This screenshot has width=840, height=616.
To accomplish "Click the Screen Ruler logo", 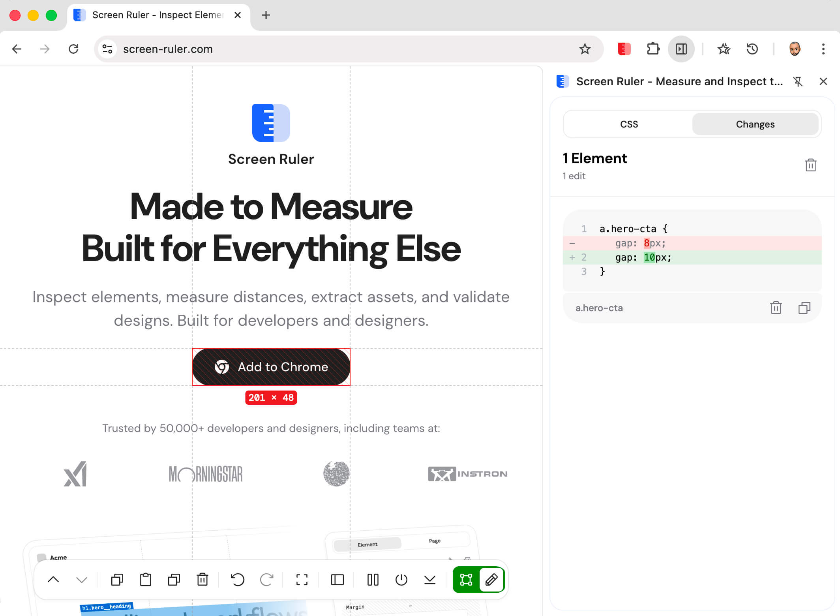I will 271,123.
